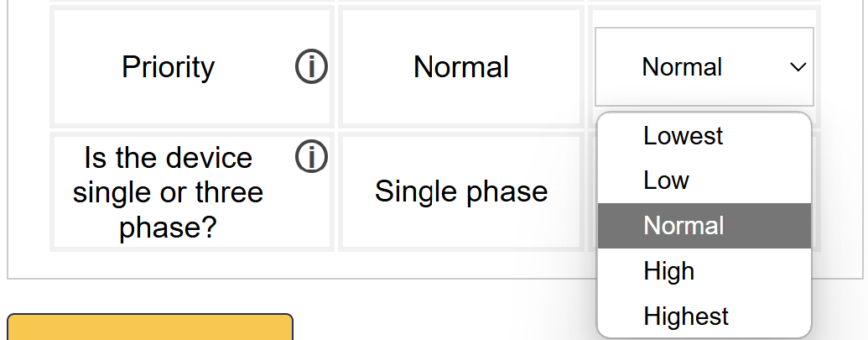Choose Highest from the dropdown list

[686, 316]
